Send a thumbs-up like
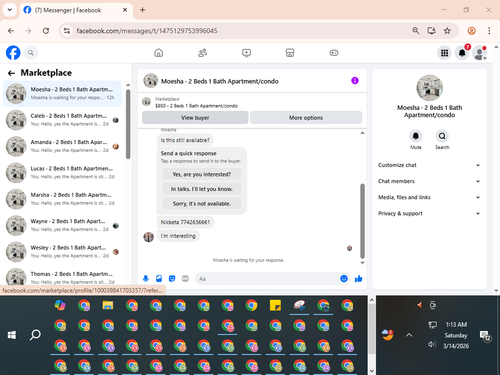The width and height of the screenshot is (500, 375). (359, 279)
